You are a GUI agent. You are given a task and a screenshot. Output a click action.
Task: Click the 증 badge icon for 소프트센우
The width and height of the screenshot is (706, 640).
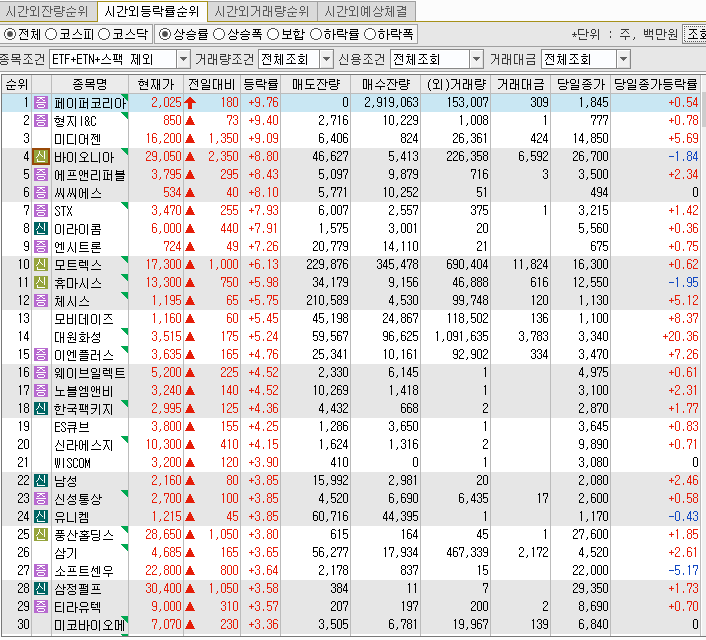(41, 571)
